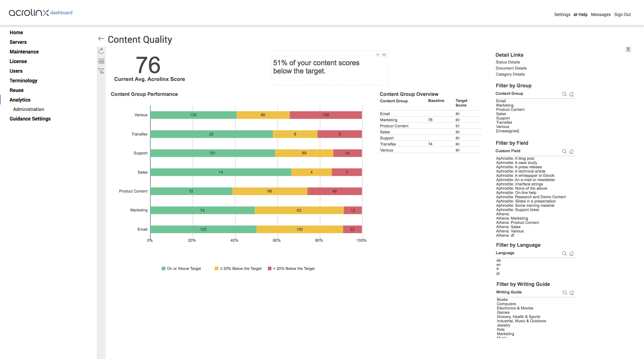Go to Home in the sidebar
The height and width of the screenshot is (359, 644).
(x=16, y=32)
